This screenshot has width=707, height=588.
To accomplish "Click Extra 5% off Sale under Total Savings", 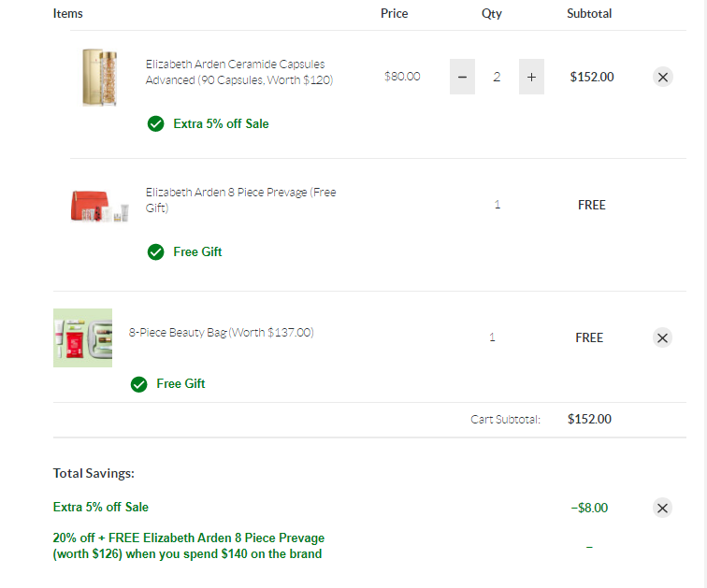I will click(x=101, y=507).
